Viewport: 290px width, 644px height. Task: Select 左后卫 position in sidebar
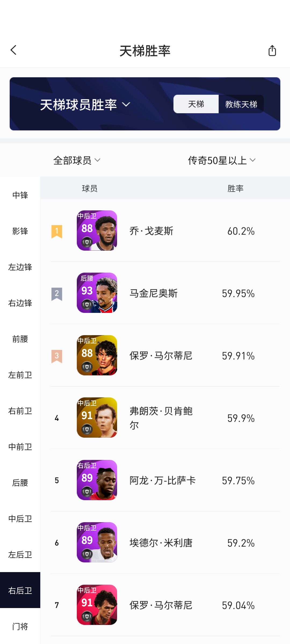click(x=20, y=554)
